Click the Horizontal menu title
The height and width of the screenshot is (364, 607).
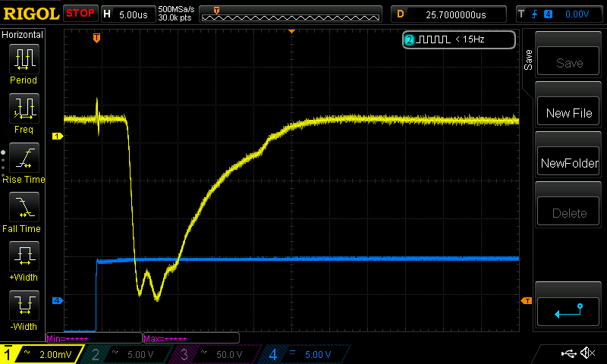pos(23,35)
